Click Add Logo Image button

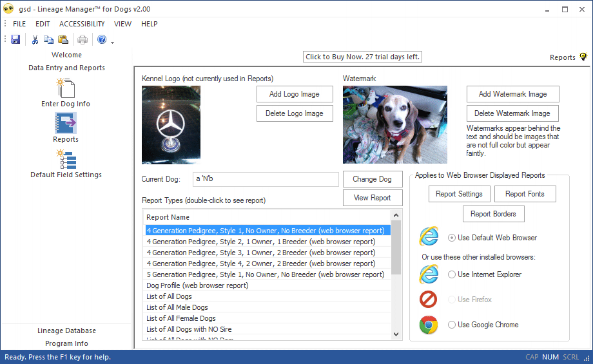tap(295, 94)
